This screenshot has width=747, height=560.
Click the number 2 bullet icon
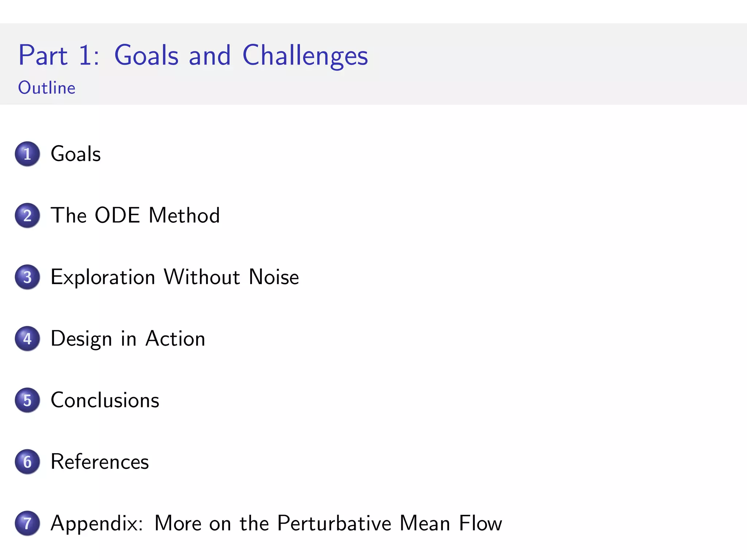[27, 215]
